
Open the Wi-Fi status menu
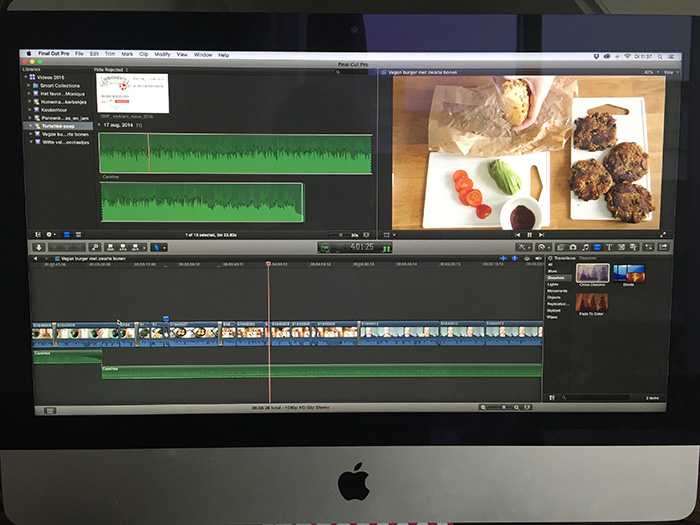(x=627, y=56)
